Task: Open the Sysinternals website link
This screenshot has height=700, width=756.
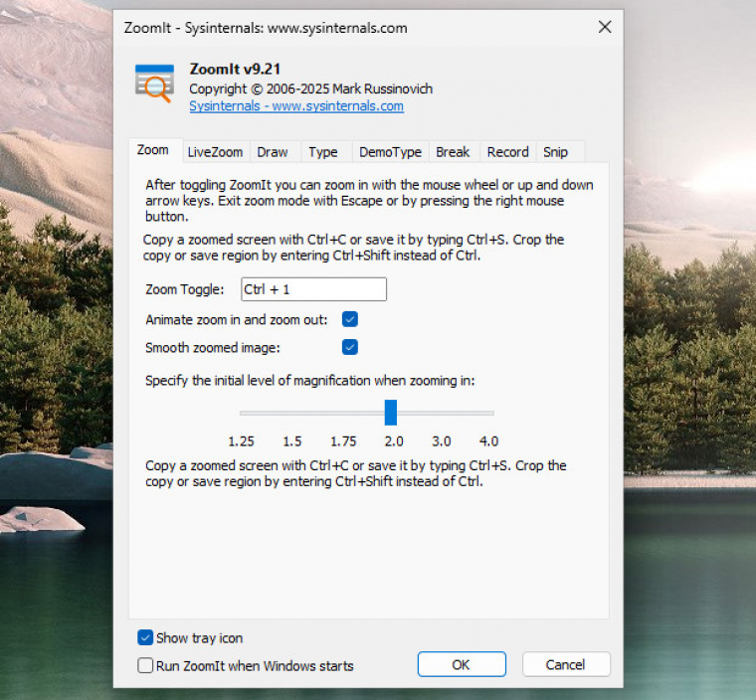Action: [295, 105]
